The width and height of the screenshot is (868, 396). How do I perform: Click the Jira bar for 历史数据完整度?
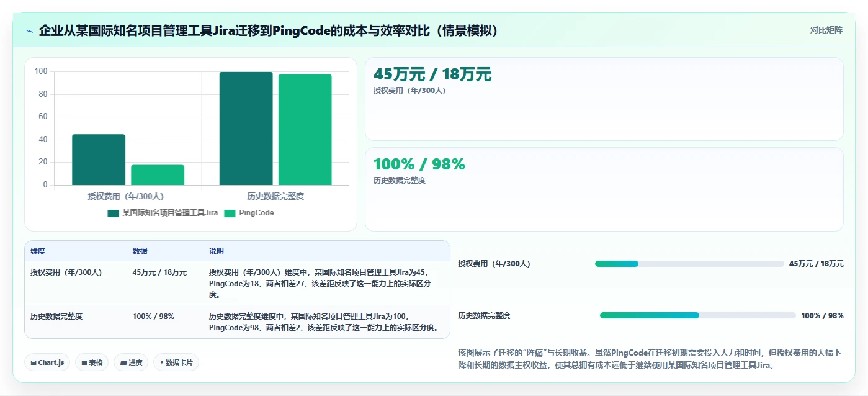[246, 128]
